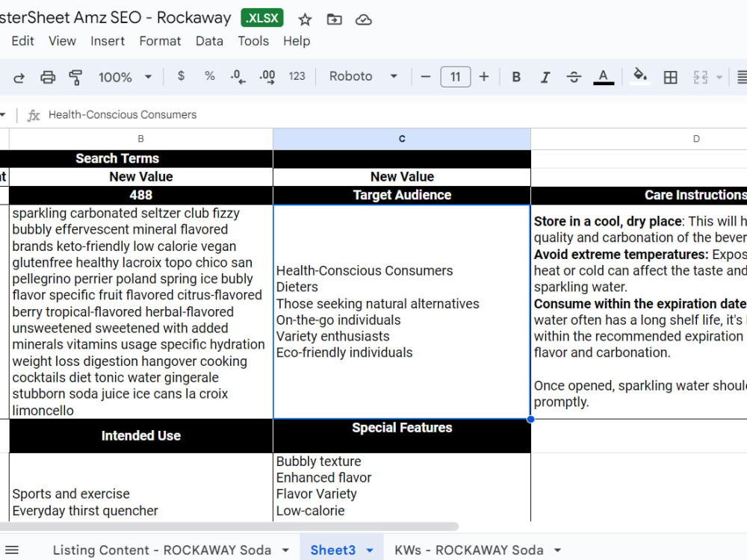
Task: Open the text color picker
Action: click(604, 77)
